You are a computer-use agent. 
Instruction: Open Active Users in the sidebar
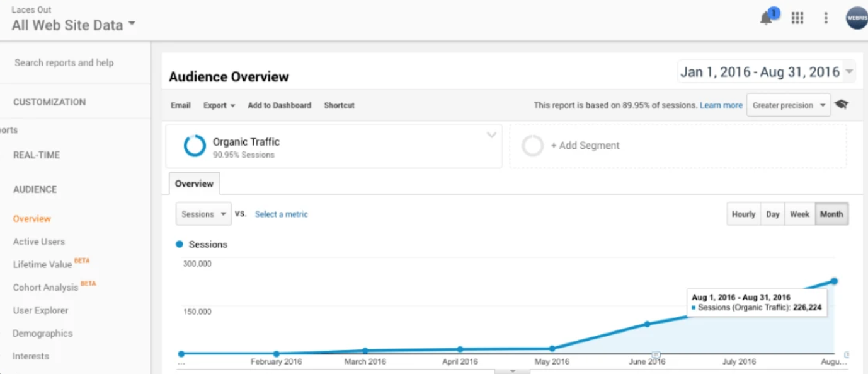pos(39,242)
